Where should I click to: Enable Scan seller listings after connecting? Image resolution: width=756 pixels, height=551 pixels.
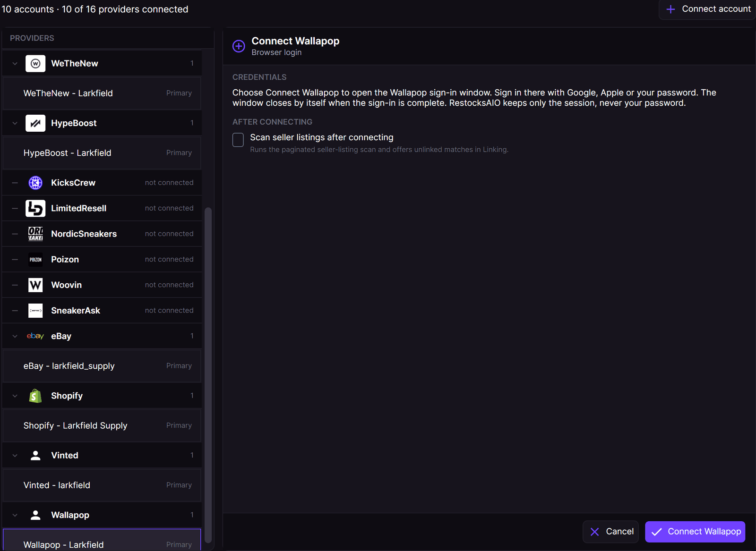coord(238,140)
